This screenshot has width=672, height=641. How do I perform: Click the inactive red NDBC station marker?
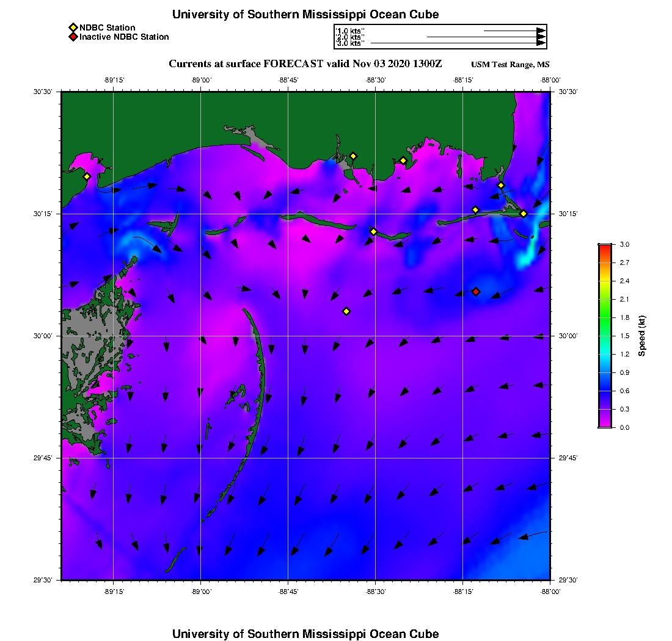pyautogui.click(x=476, y=292)
